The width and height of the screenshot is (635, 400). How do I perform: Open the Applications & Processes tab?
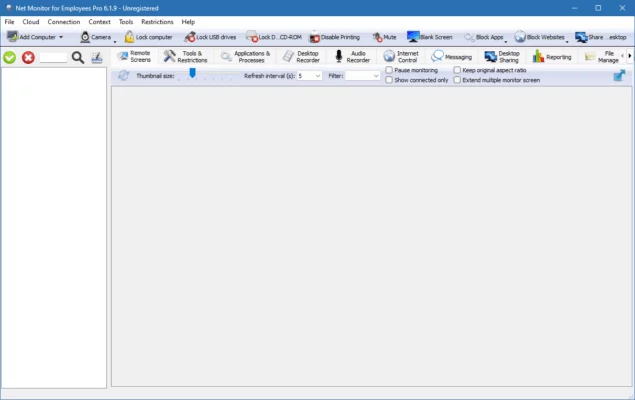245,56
